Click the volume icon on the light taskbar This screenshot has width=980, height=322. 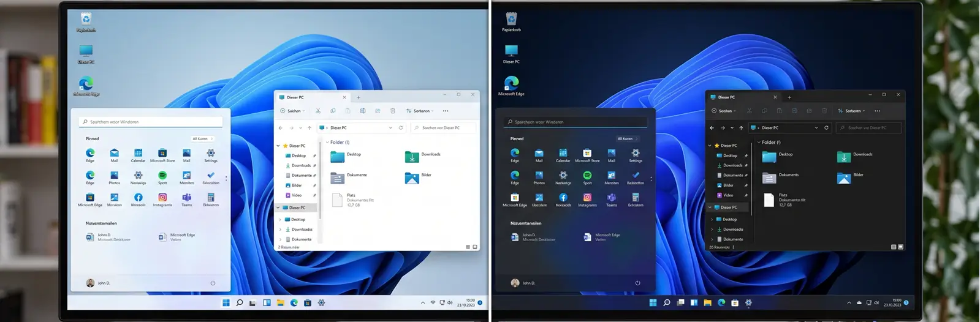450,302
